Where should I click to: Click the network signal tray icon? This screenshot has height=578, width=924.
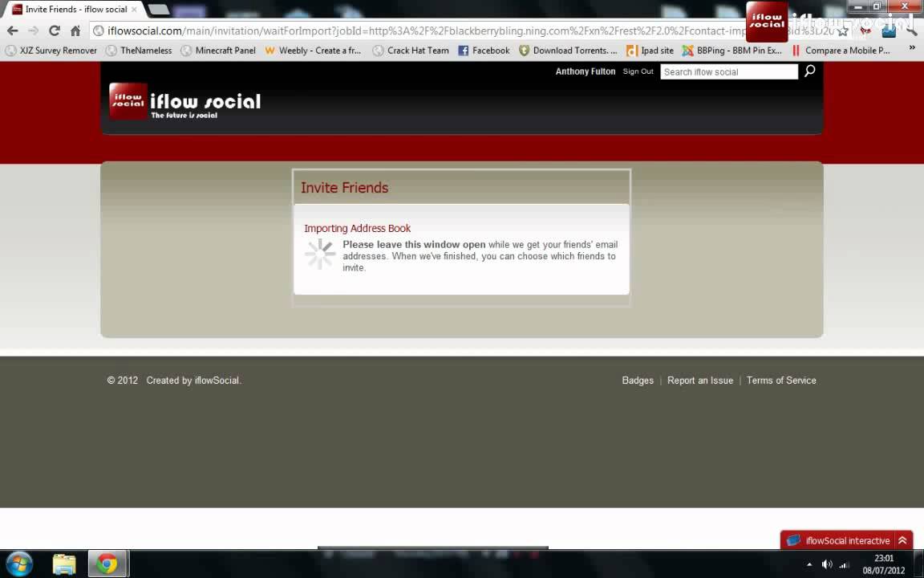845,565
